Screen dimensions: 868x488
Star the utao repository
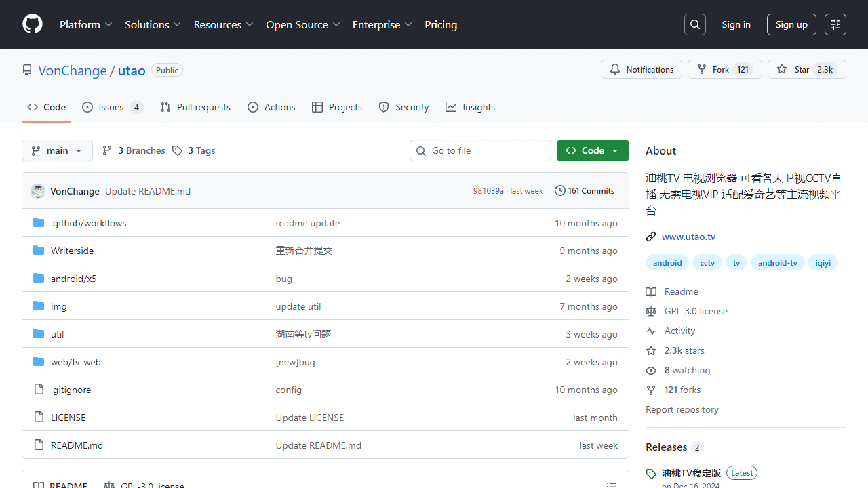coord(806,69)
